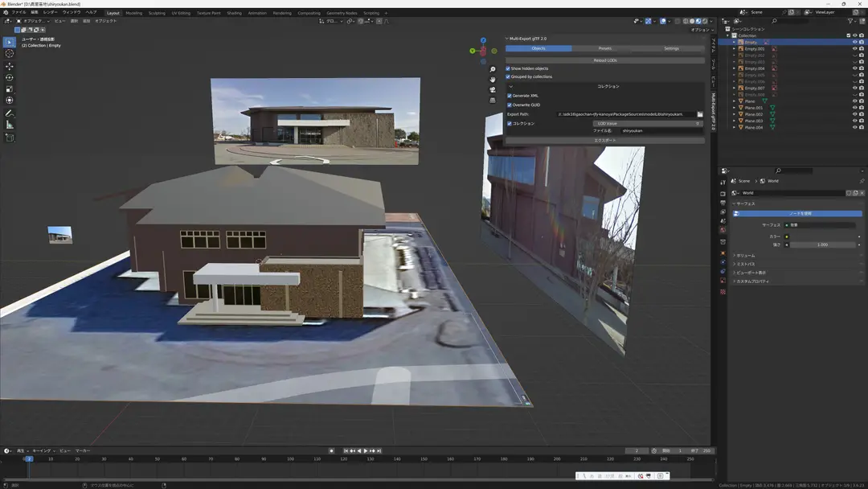Click the Output properties tab icon
The image size is (868, 489).
(723, 203)
